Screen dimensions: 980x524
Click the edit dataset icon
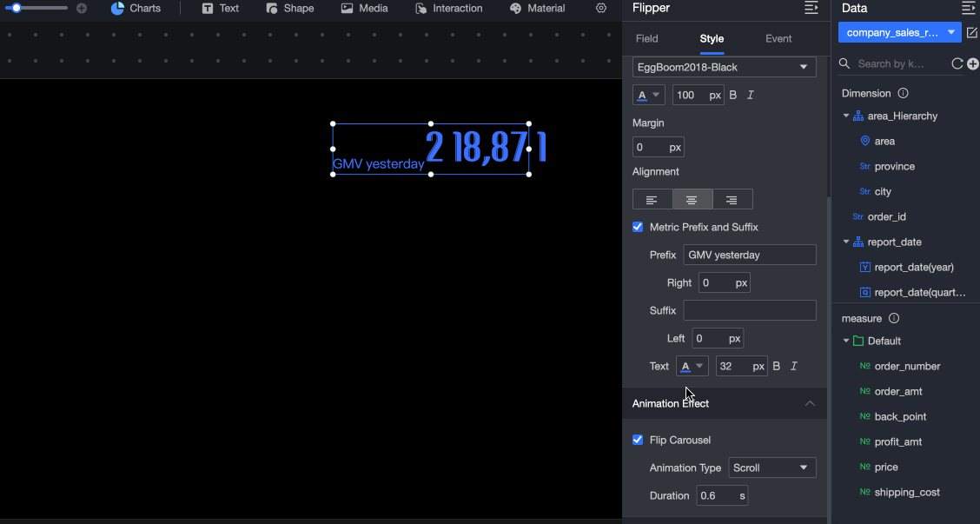pos(972,32)
